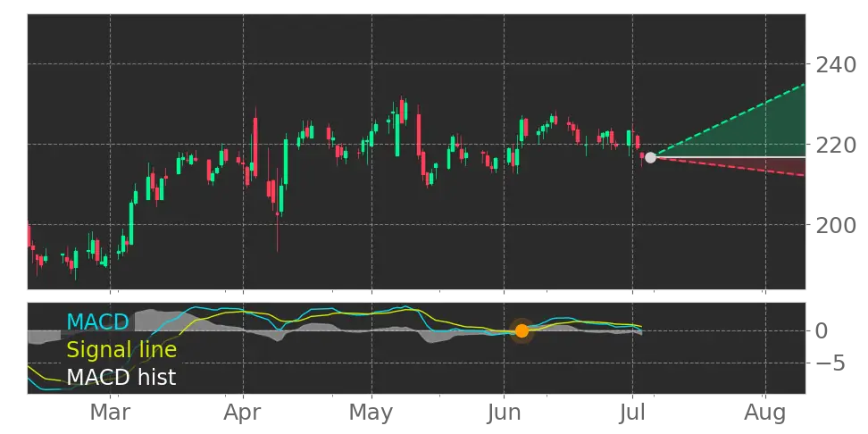Click the Aug date axis label
868x434 pixels.
[765, 413]
